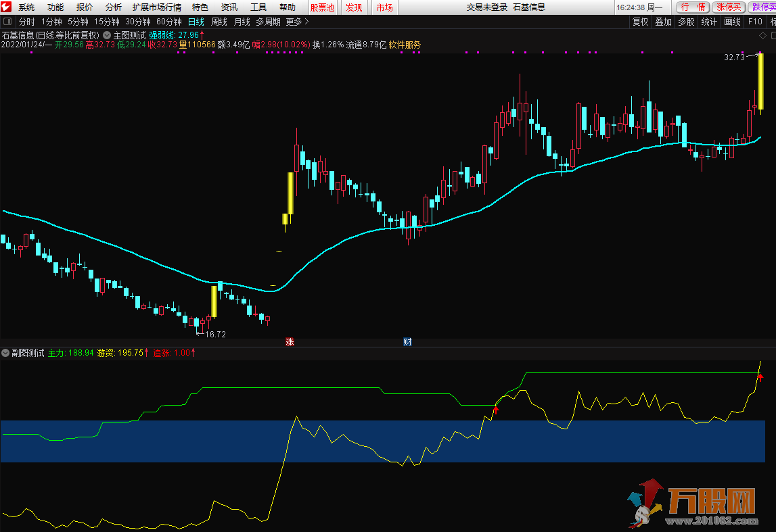Click the 涨停买 button
Screen dimensions: 776x532
pyautogui.click(x=729, y=7)
